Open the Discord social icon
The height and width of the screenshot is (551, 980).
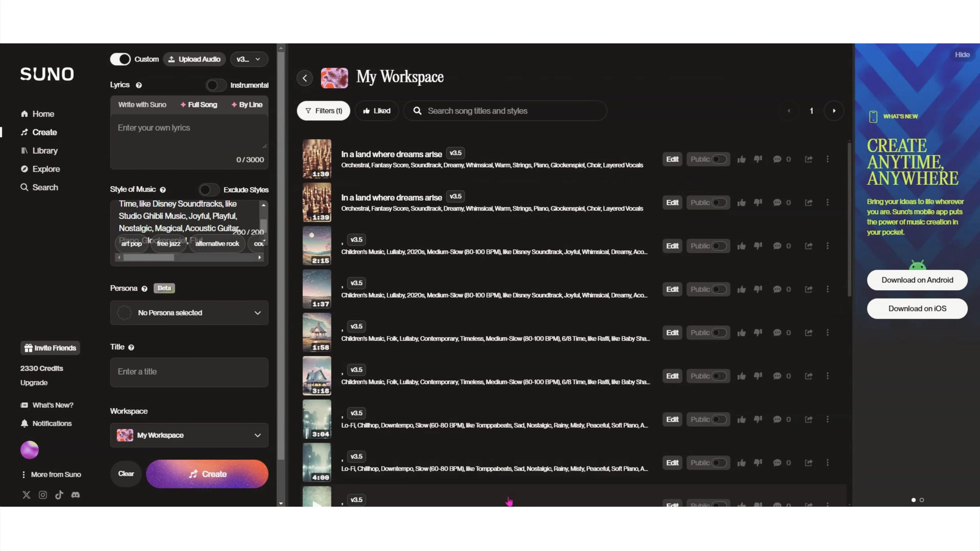[75, 495]
